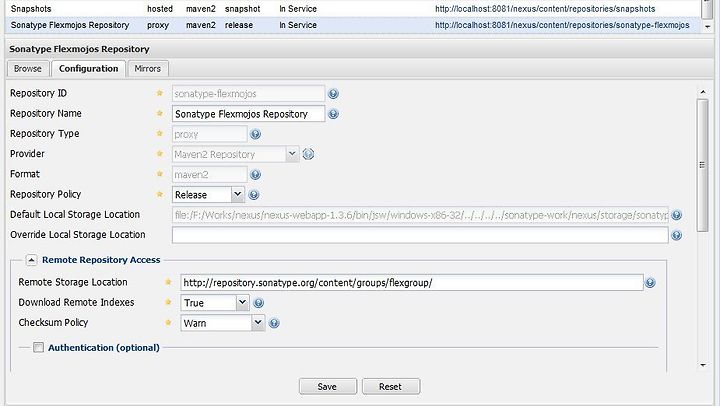The width and height of the screenshot is (720, 406).
Task: Open help icon for Download Remote Indexes
Action: 259,303
